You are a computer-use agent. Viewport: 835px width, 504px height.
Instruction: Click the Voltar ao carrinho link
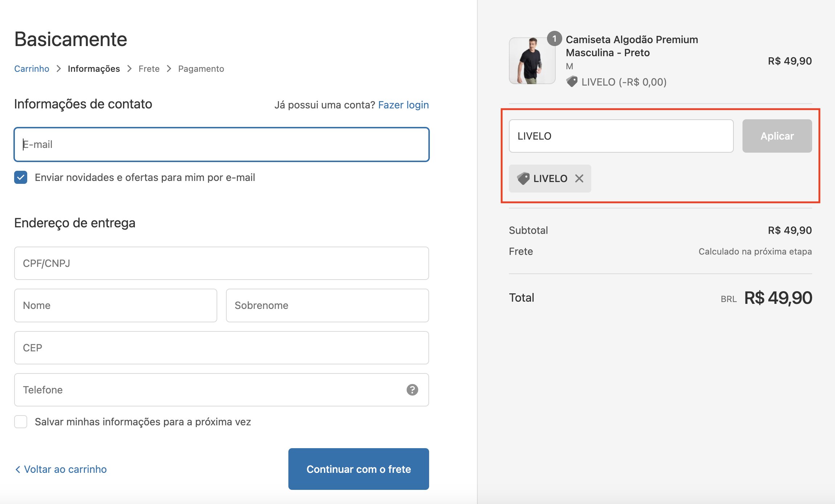click(x=61, y=469)
